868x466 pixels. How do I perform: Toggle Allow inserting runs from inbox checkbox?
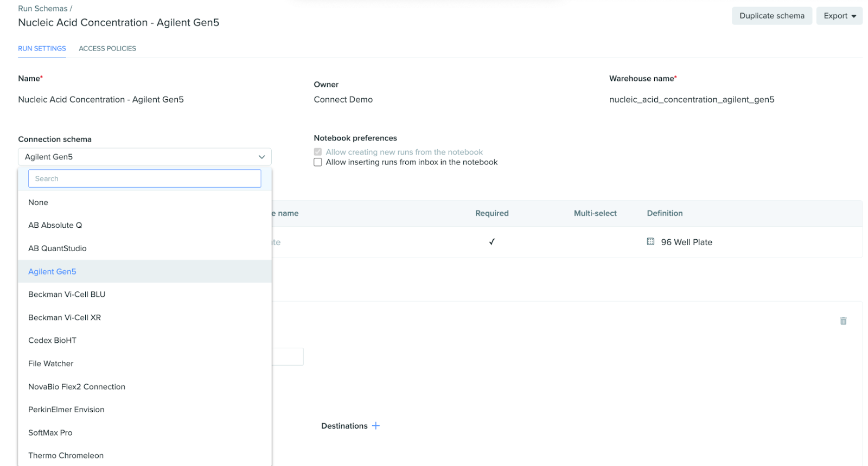318,162
